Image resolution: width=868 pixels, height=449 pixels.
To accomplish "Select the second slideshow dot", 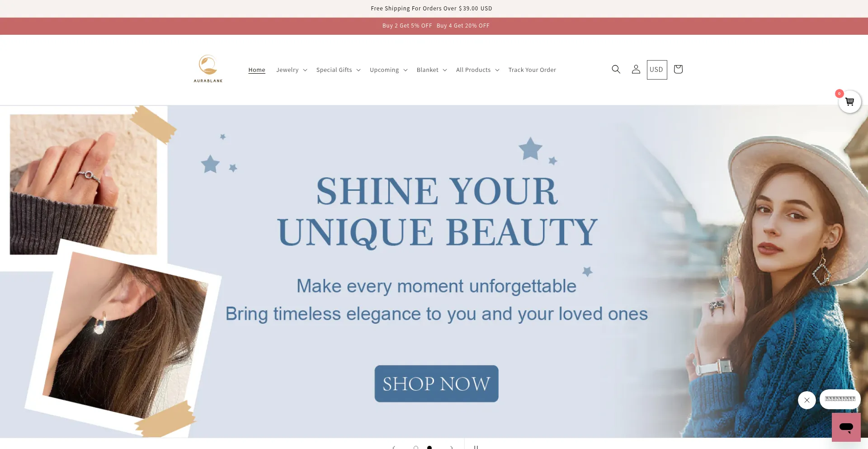I will tap(429, 448).
